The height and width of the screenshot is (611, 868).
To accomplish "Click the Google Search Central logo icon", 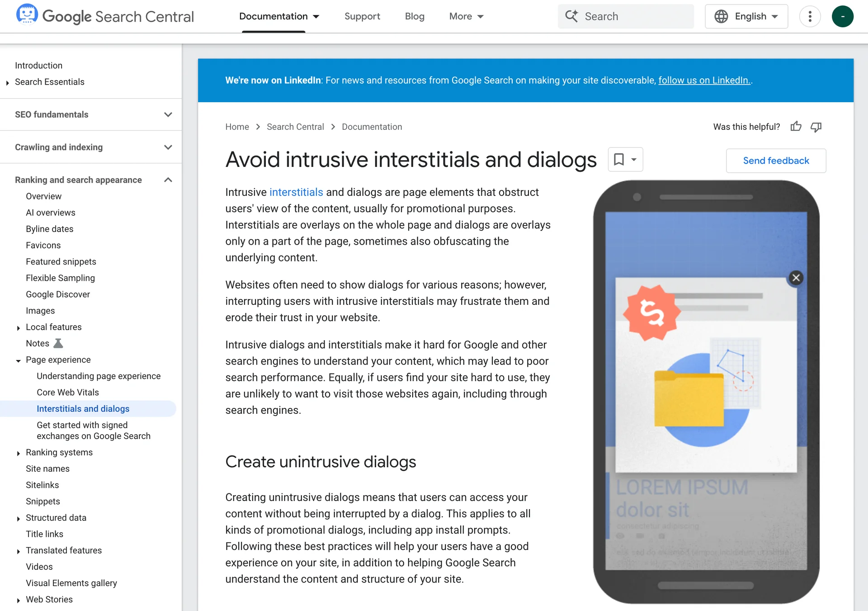I will point(27,16).
